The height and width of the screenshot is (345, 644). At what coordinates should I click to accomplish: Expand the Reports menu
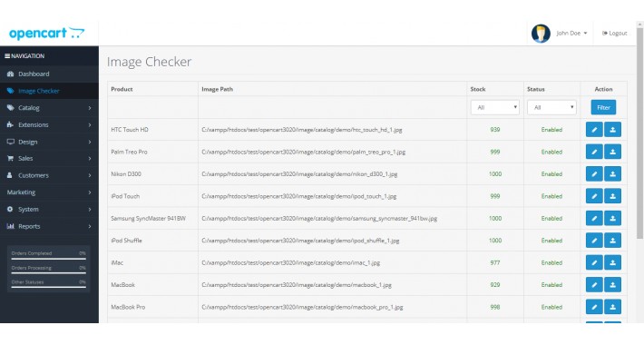pyautogui.click(x=49, y=226)
